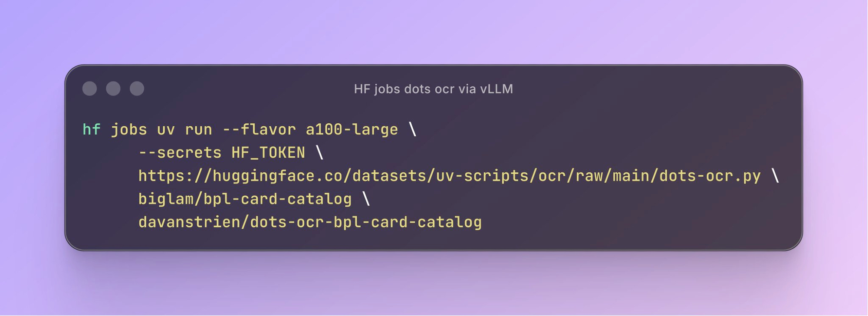Click the "davanstrien/dots-ocr-bpl-card-catalog" output dataset

tap(310, 222)
